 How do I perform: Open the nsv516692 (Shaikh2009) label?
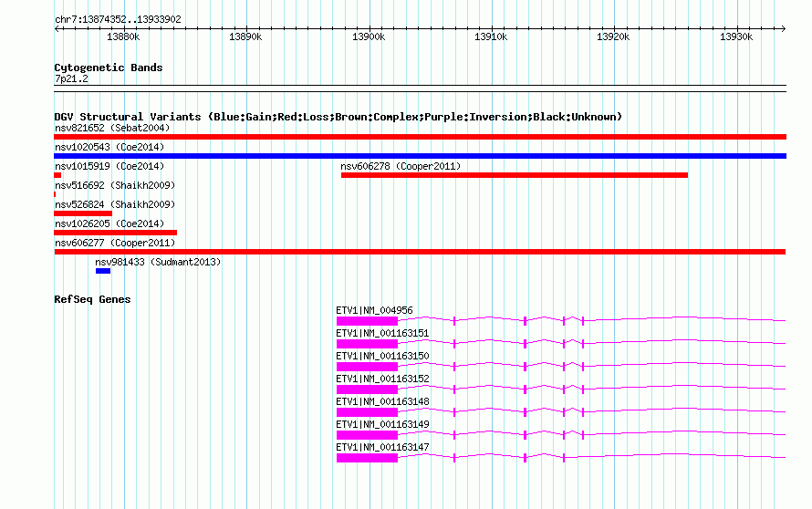pos(115,185)
